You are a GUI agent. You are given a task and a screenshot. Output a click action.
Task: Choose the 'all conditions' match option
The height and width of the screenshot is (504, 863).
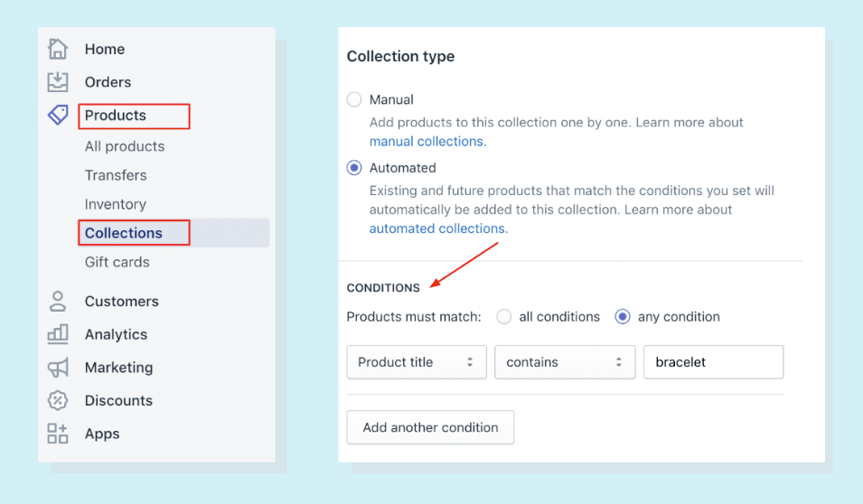504,317
